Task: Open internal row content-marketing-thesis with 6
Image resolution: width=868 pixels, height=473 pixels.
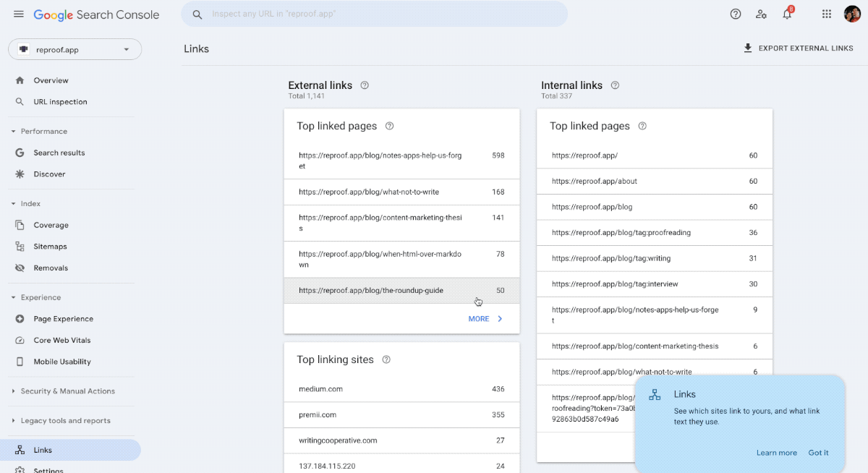Action: click(x=655, y=346)
